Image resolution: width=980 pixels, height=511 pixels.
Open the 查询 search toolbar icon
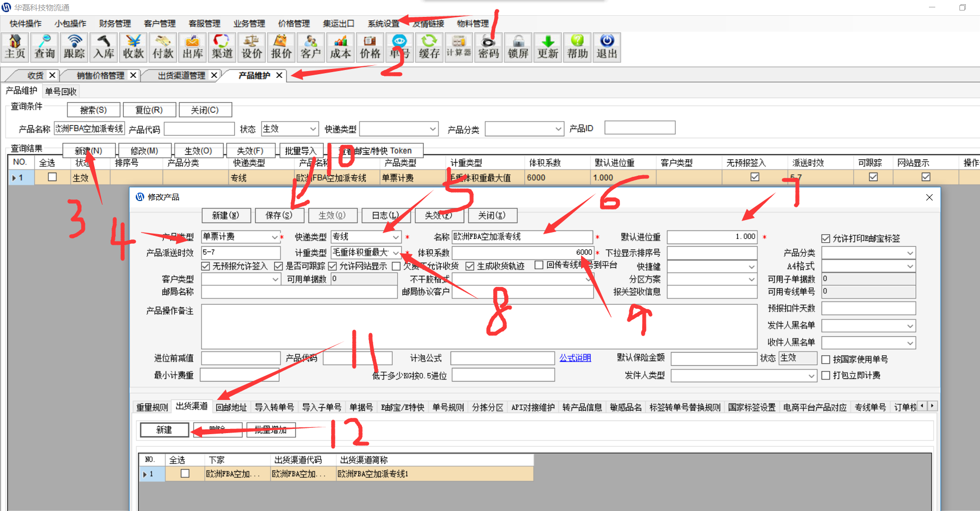pyautogui.click(x=45, y=47)
